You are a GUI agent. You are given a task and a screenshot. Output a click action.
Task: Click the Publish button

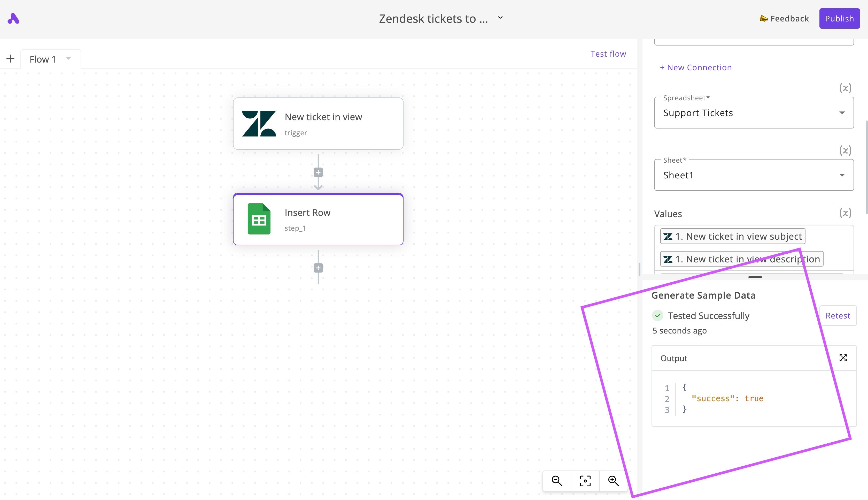839,19
